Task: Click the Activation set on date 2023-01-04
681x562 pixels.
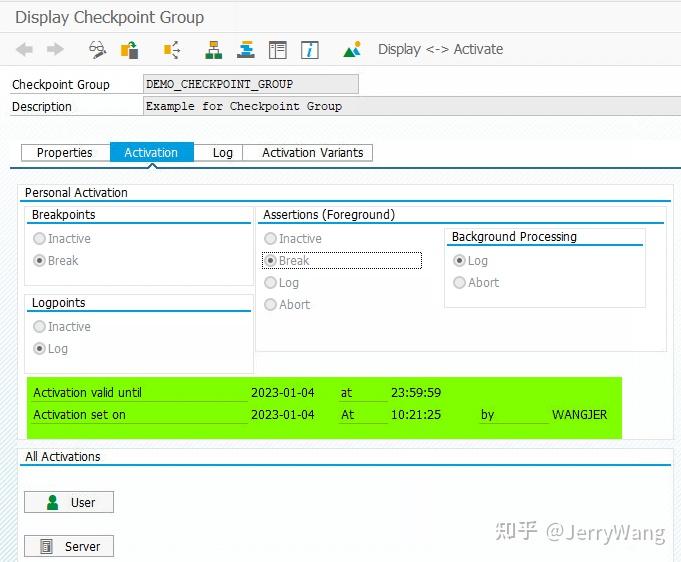Action: [283, 415]
